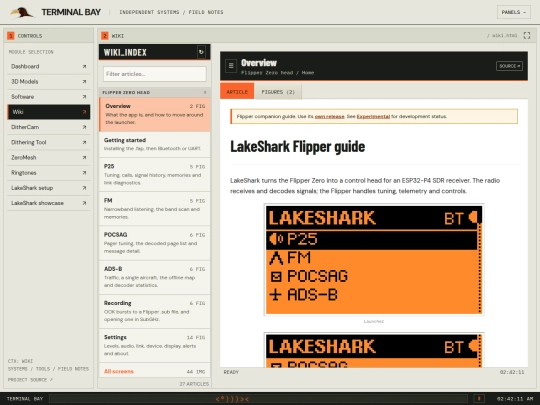
Task: Click the orange number 2 Wiki panel badge
Action: (x=105, y=36)
